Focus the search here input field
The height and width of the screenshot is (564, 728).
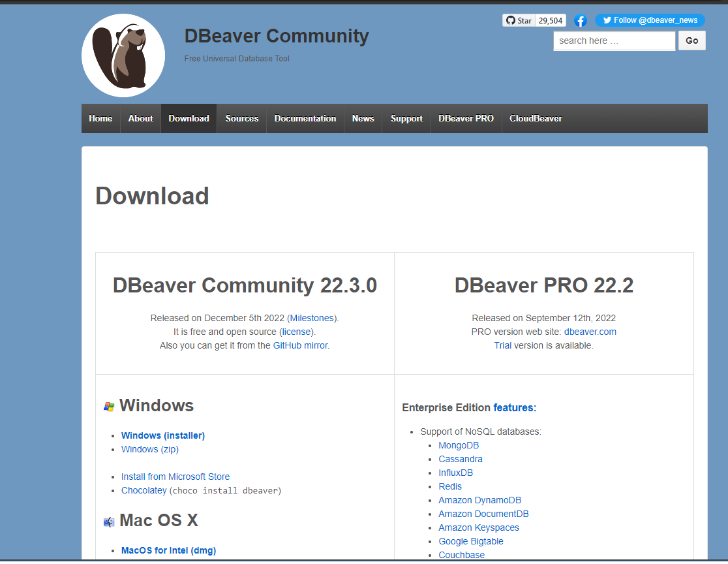(614, 40)
